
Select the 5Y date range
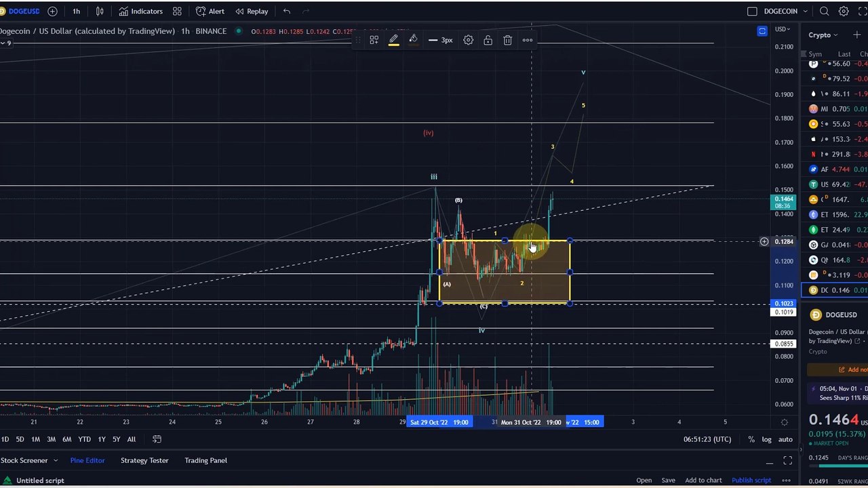point(116,439)
